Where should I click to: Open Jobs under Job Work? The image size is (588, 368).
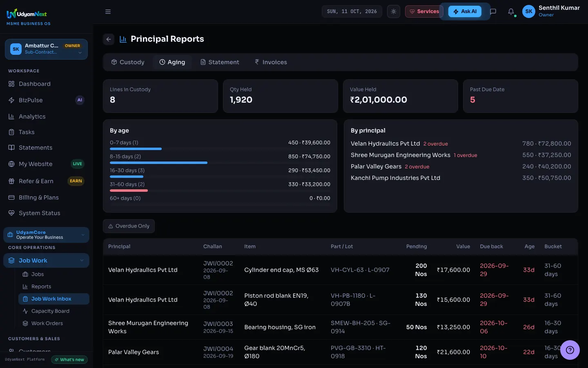click(54, 274)
